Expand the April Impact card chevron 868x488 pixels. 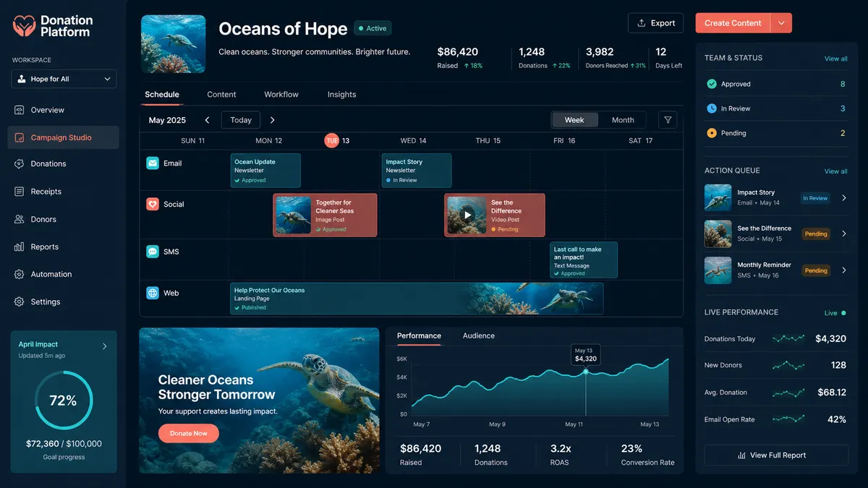coord(104,346)
